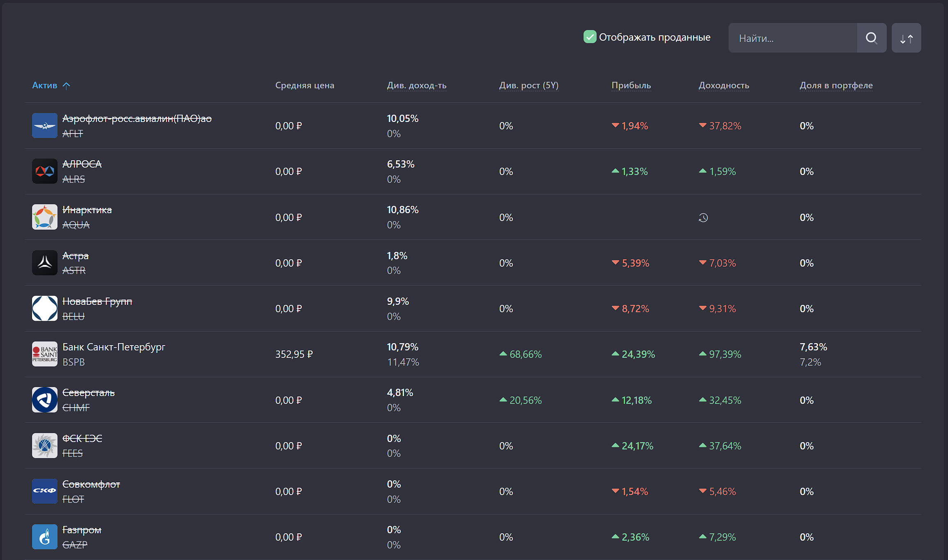The width and height of the screenshot is (948, 560).
Task: Click the ФСК ЕЭС FEES logo icon
Action: point(45,446)
